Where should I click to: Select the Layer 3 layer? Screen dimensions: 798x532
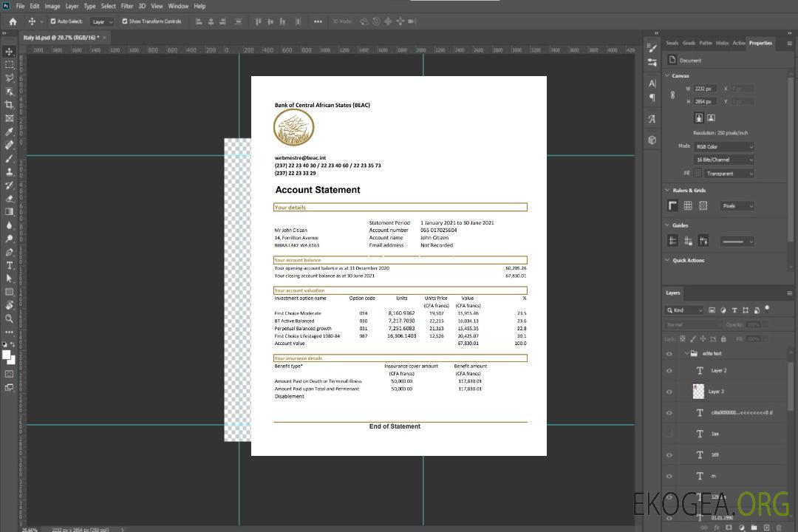717,392
